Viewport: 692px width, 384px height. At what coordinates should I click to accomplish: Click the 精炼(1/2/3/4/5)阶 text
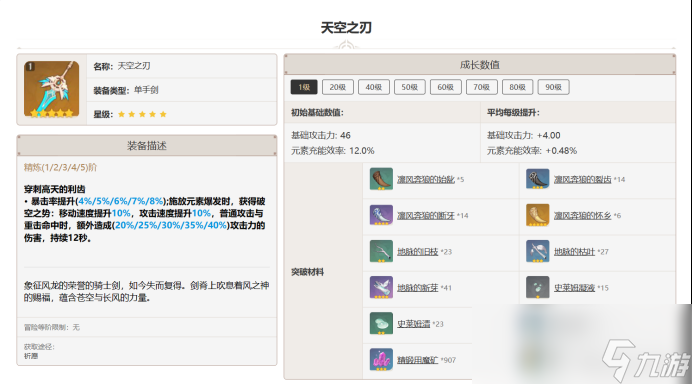pyautogui.click(x=60, y=167)
